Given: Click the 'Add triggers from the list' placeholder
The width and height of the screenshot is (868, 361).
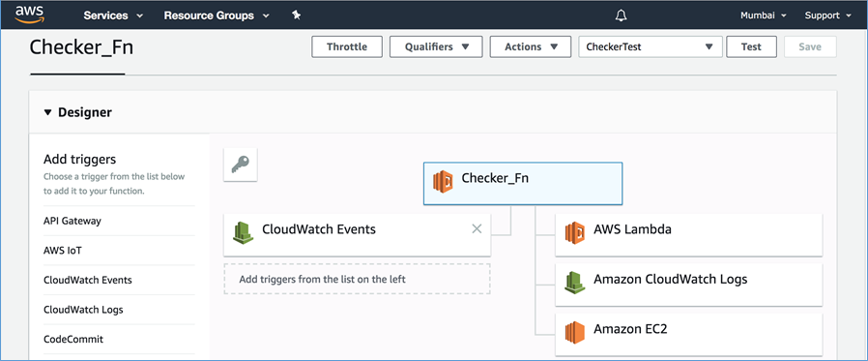Looking at the screenshot, I should coord(357,279).
